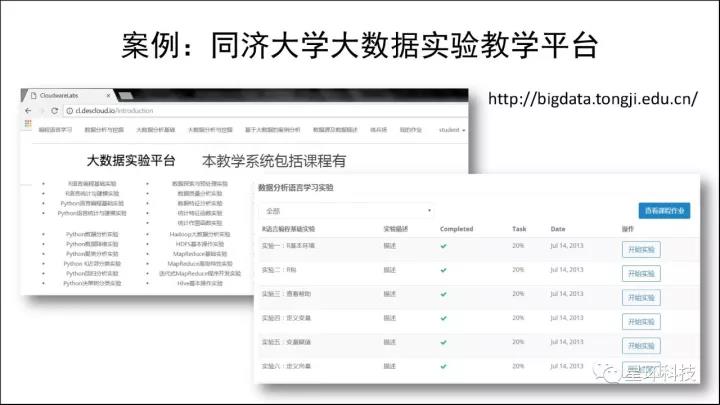Open site info icon beside URL
The image size is (720, 405).
(x=70, y=111)
